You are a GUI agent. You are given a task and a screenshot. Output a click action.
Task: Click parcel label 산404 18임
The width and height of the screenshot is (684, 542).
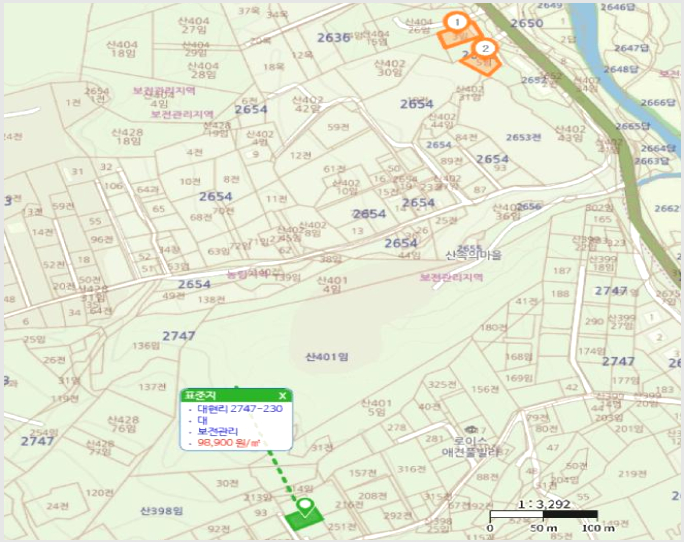coord(122,49)
